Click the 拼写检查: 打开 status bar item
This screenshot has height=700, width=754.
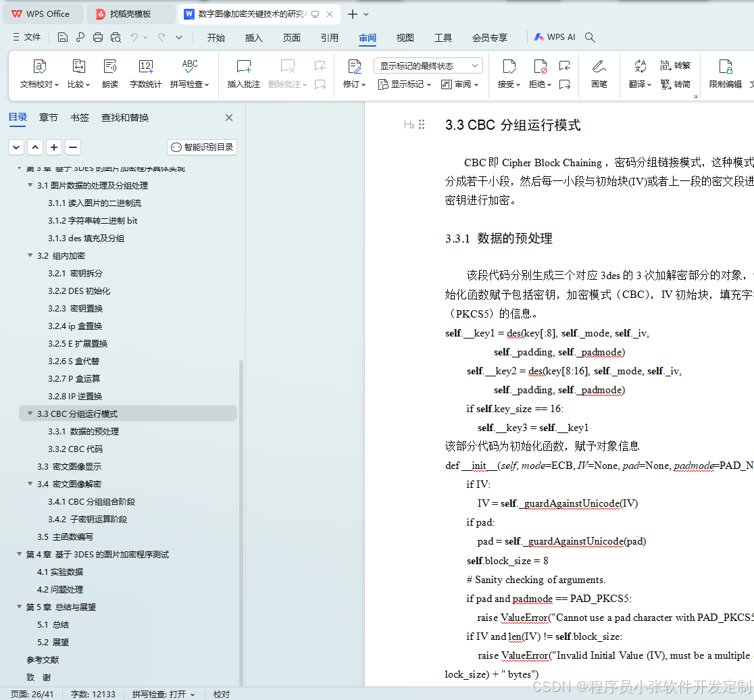point(164,694)
